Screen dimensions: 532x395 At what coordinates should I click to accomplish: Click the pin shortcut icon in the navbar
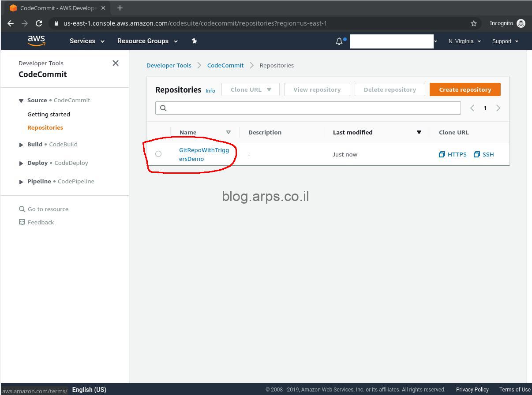tap(194, 41)
